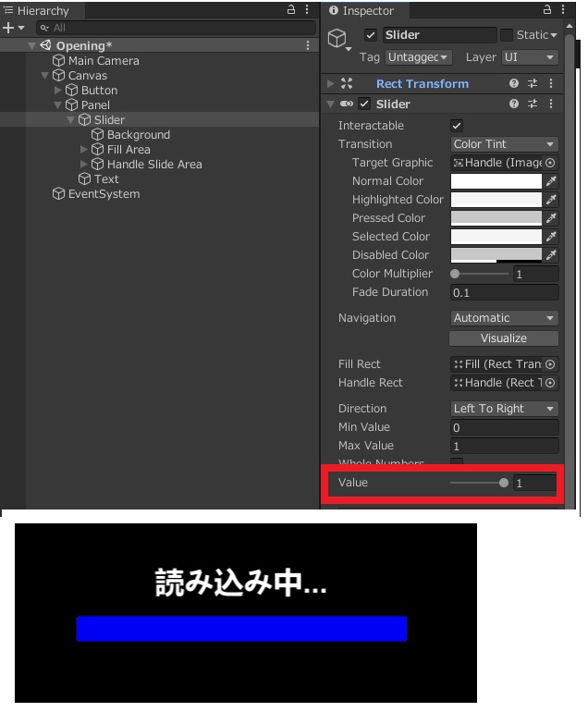The height and width of the screenshot is (712, 588).
Task: Collapse the Canvas tree node
Action: [x=44, y=76]
